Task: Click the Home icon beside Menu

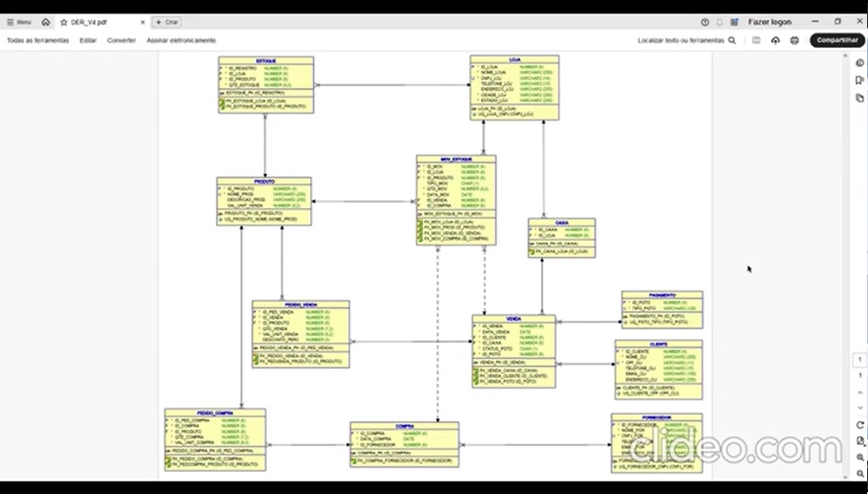Action: coord(46,21)
